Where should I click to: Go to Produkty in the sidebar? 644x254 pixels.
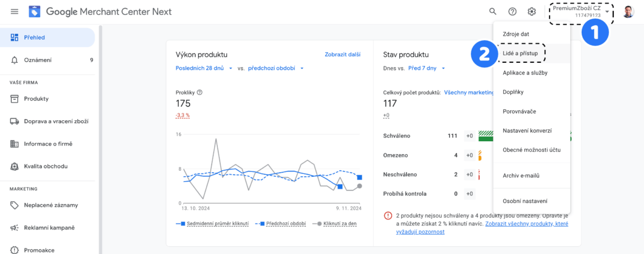pyautogui.click(x=36, y=99)
